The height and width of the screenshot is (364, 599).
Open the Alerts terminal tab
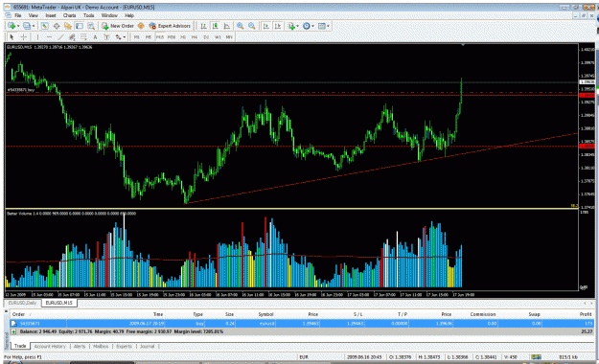(x=80, y=347)
